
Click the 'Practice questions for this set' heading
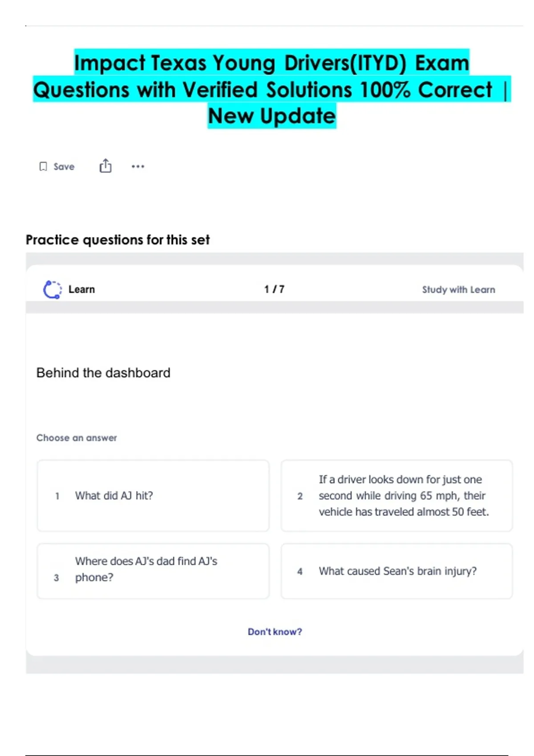click(117, 240)
